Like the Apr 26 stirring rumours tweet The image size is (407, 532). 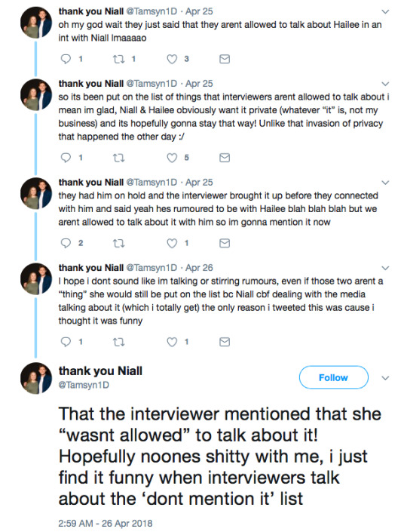[172, 342]
